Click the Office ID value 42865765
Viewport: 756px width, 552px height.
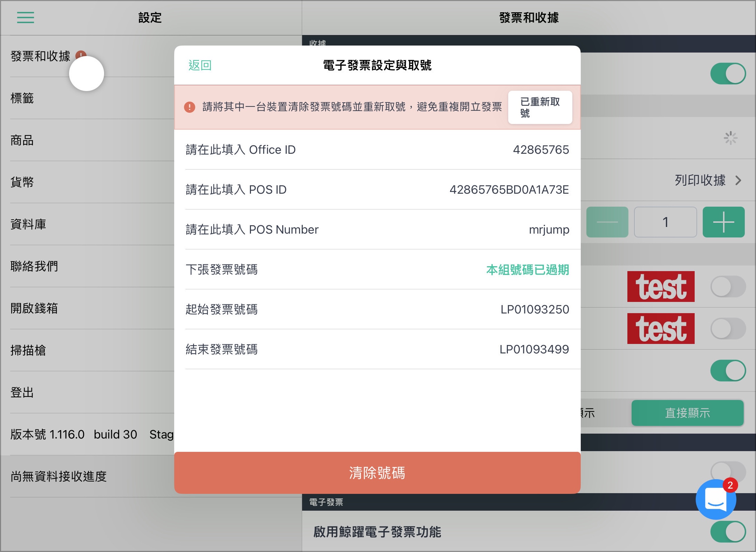(541, 150)
